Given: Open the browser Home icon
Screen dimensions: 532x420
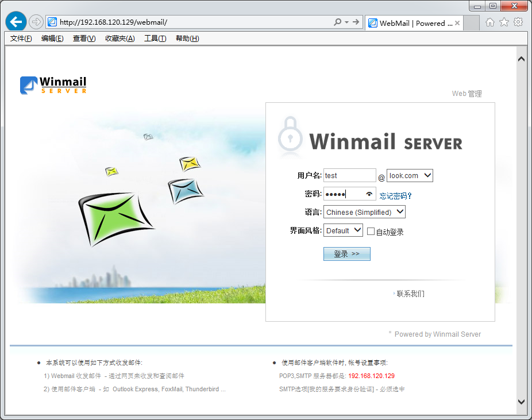Looking at the screenshot, I should 490,22.
